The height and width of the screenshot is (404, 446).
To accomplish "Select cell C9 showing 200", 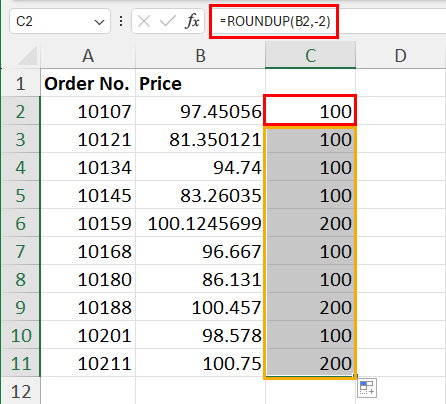I will tap(310, 307).
